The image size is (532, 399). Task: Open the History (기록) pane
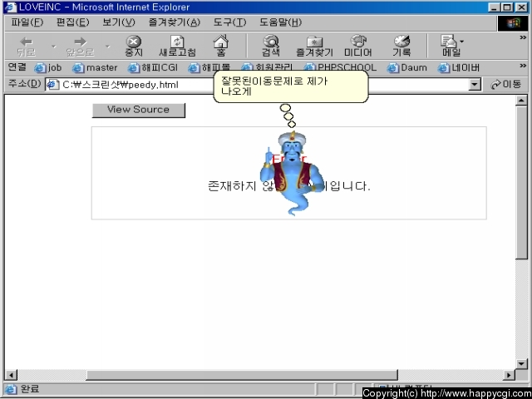[x=401, y=47]
